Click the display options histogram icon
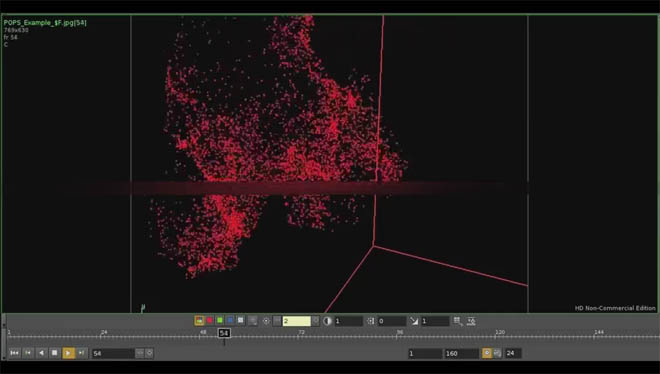The width and height of the screenshot is (660, 374). [471, 321]
